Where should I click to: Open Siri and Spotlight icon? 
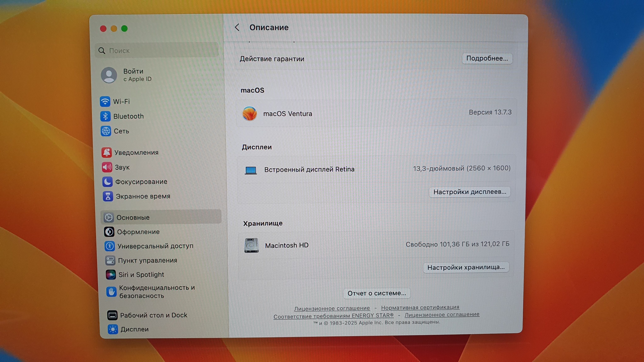click(x=110, y=275)
